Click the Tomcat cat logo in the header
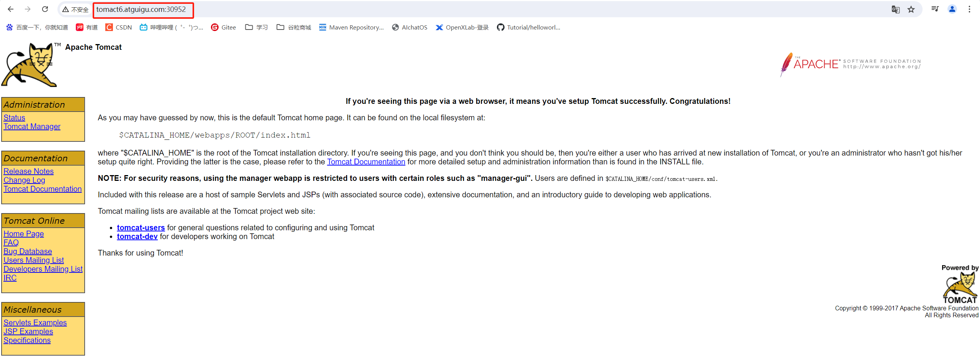Image resolution: width=980 pixels, height=364 pixels. coord(29,65)
